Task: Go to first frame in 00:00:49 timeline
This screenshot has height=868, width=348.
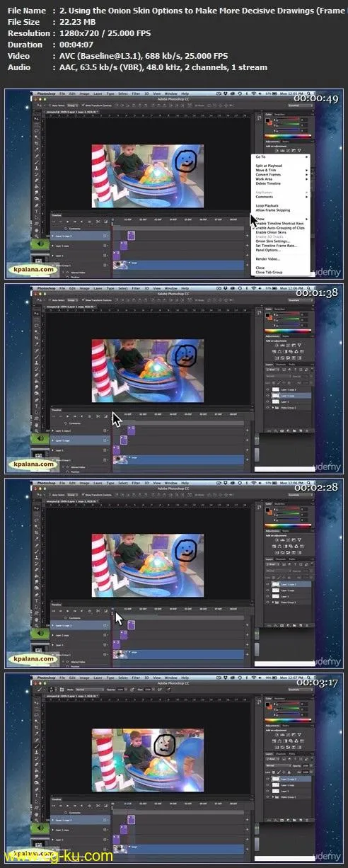Action: tap(54, 222)
